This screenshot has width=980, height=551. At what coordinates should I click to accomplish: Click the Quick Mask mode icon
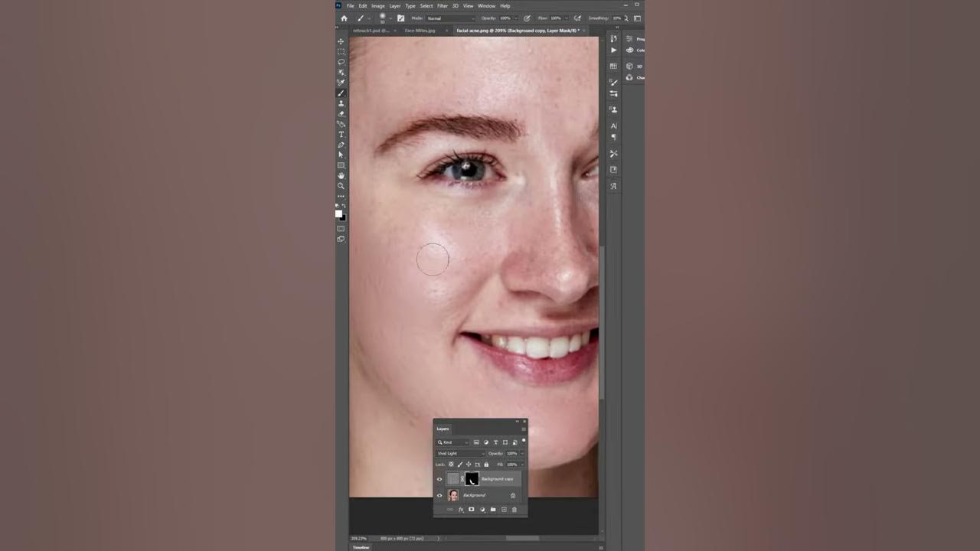click(341, 228)
